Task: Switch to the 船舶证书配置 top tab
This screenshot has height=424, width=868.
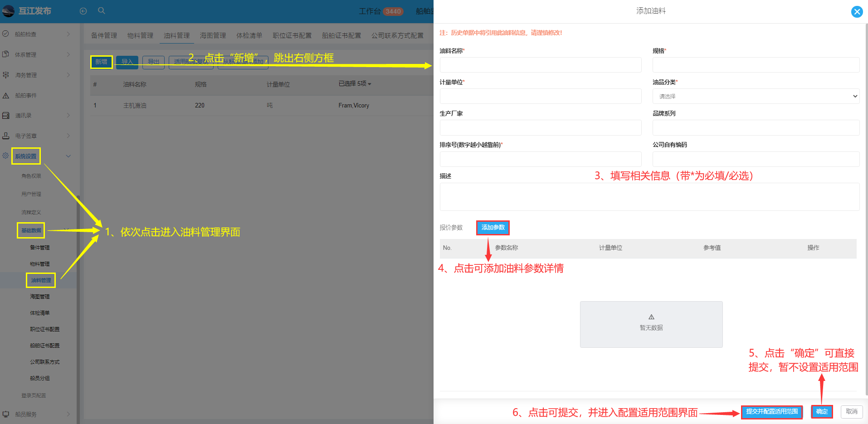Action: click(341, 35)
